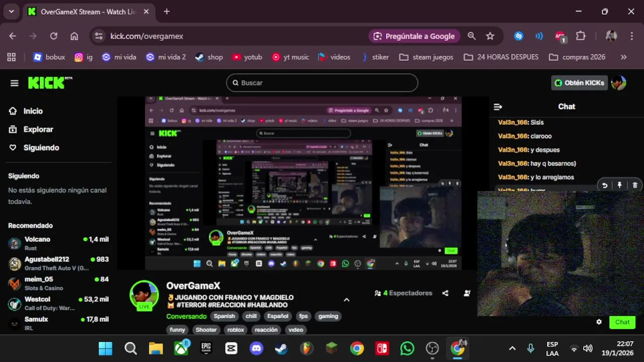The height and width of the screenshot is (362, 644).
Task: Bookmark this page star icon
Action: click(x=490, y=36)
